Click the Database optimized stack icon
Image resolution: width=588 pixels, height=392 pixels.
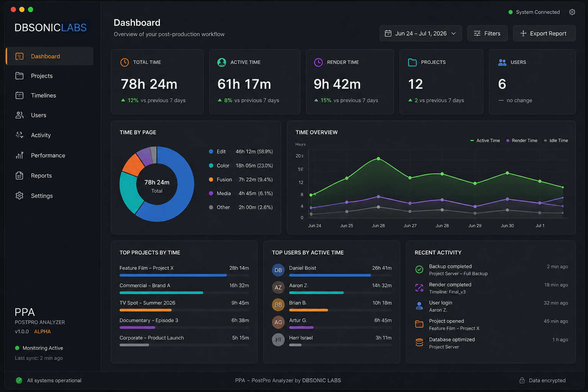pos(420,343)
